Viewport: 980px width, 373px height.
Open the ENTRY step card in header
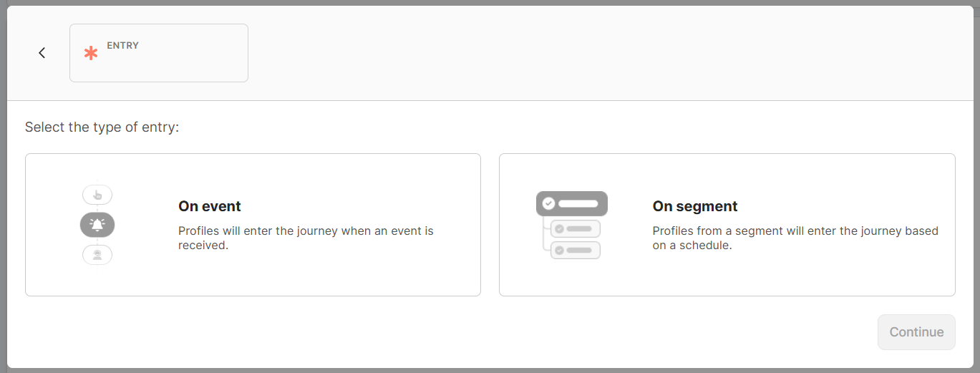[x=159, y=53]
